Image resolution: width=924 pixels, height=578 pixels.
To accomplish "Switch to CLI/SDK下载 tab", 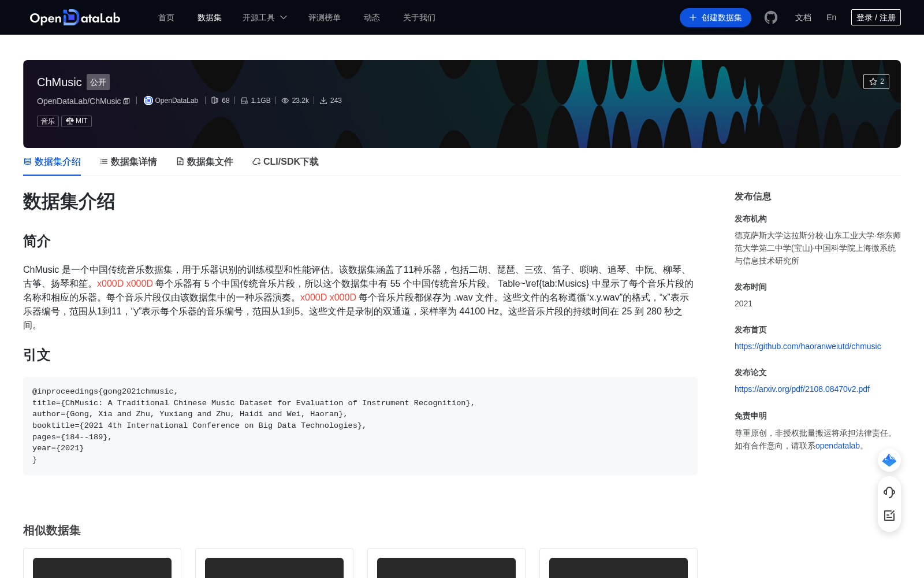I will [x=285, y=162].
